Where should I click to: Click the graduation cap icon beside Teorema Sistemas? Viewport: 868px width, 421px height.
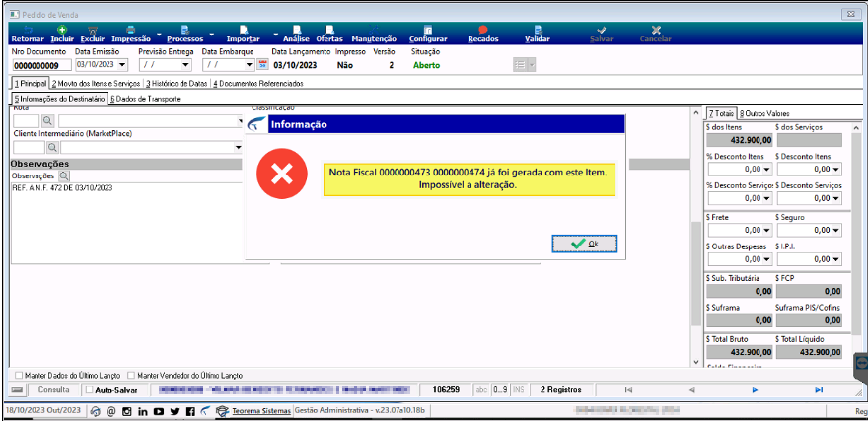click(222, 411)
